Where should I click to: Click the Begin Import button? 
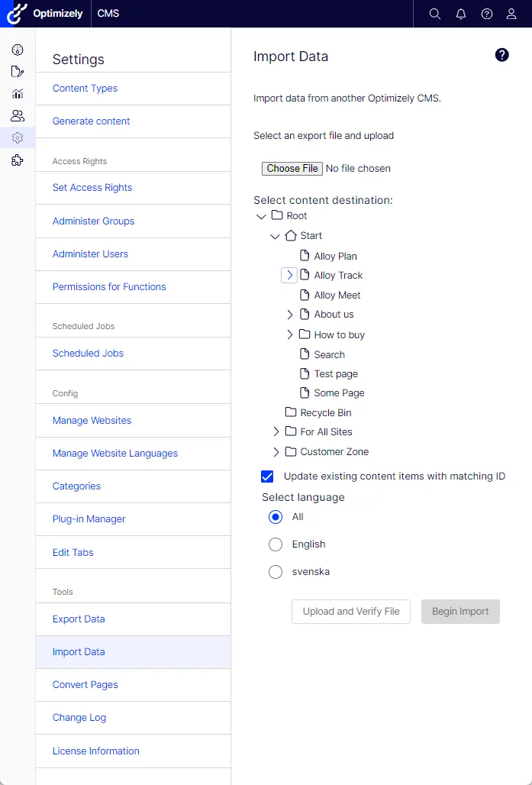coord(460,612)
